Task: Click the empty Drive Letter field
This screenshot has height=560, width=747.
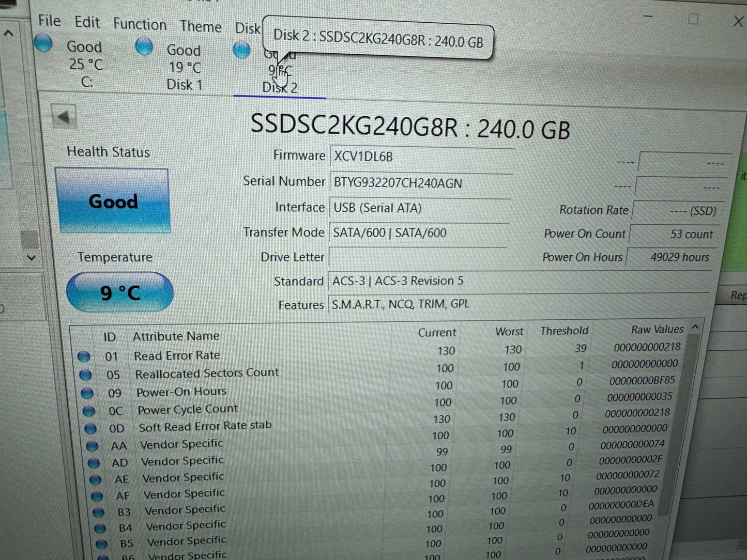Action: click(417, 257)
